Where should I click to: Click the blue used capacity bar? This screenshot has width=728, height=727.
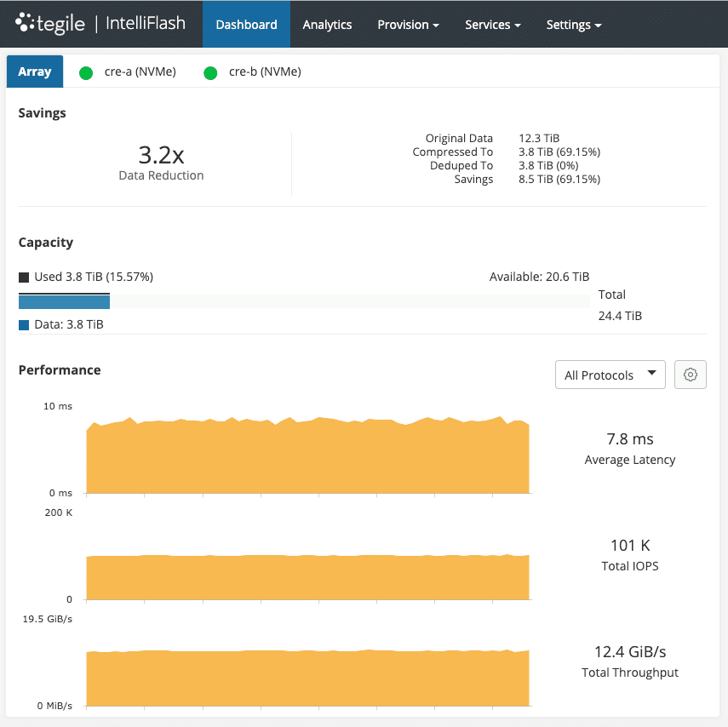point(64,301)
